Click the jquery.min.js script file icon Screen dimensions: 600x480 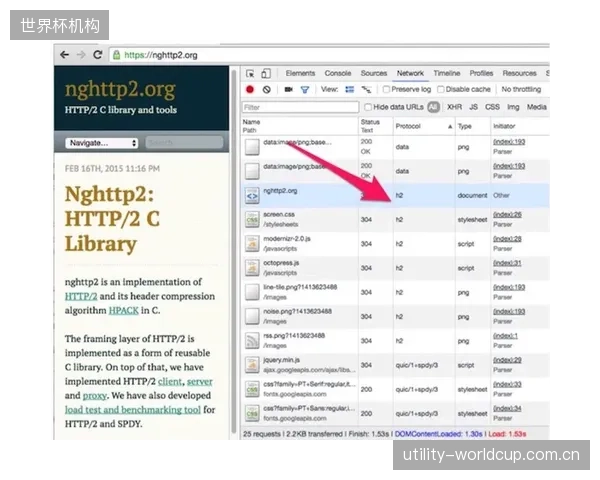pyautogui.click(x=252, y=365)
